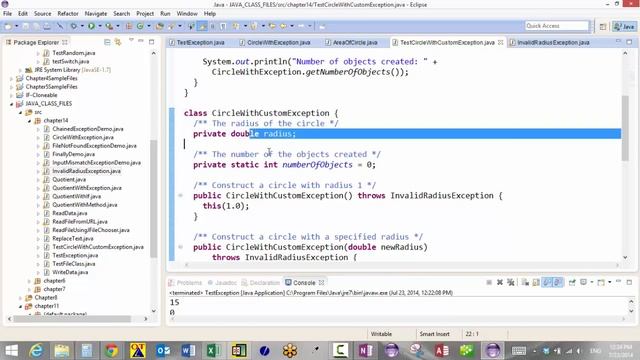This screenshot has width=640, height=360.
Task: Open Excel from taskbar
Action: [x=213, y=351]
